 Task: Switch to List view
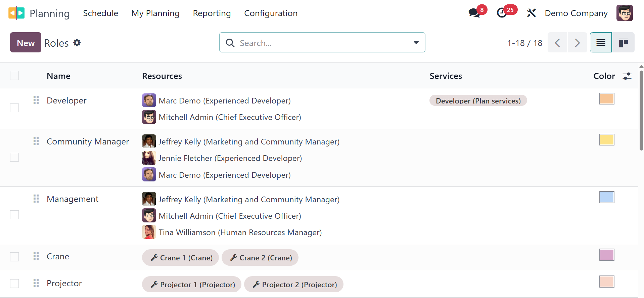pyautogui.click(x=601, y=43)
